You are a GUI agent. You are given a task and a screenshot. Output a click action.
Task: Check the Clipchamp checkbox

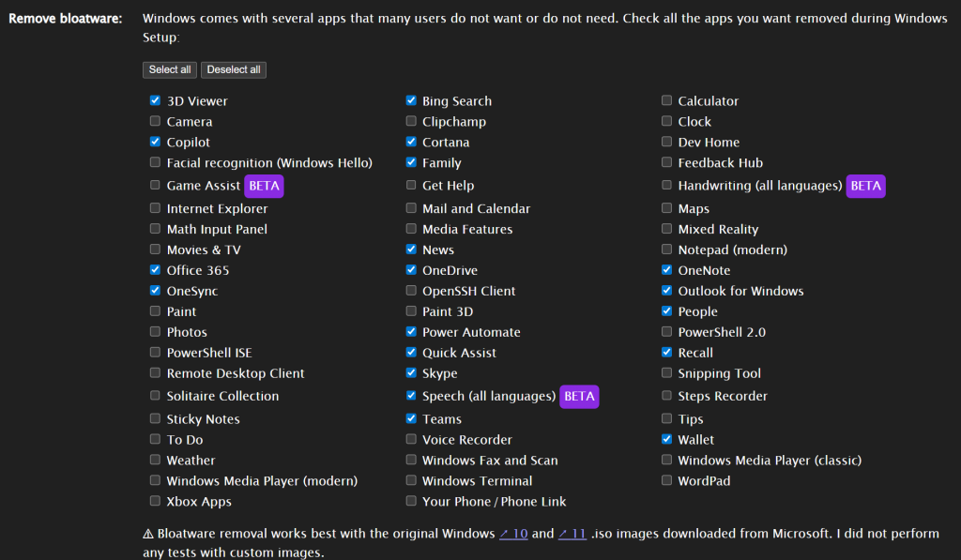pyautogui.click(x=411, y=121)
